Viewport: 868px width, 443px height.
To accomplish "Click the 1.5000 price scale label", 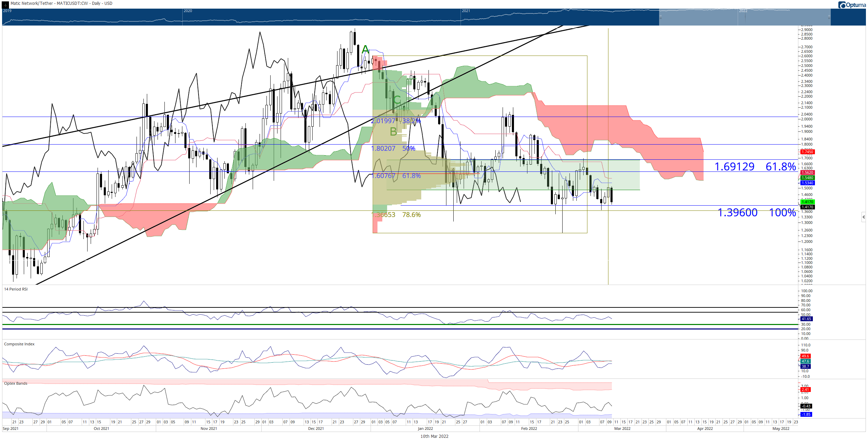I will coord(807,188).
